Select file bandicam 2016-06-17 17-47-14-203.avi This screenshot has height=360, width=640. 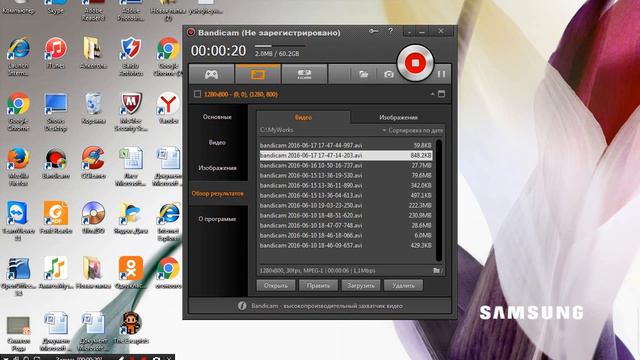tap(346, 155)
